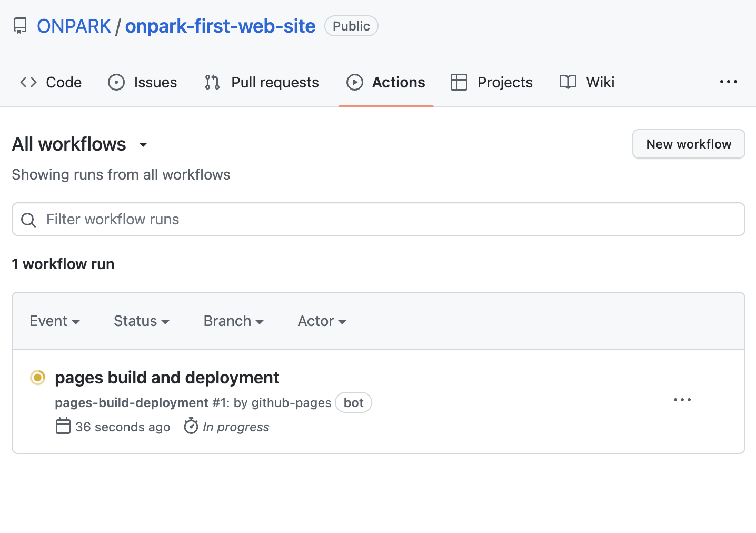Open the pages build and deployment run
The width and height of the screenshot is (756, 533).
tap(167, 378)
